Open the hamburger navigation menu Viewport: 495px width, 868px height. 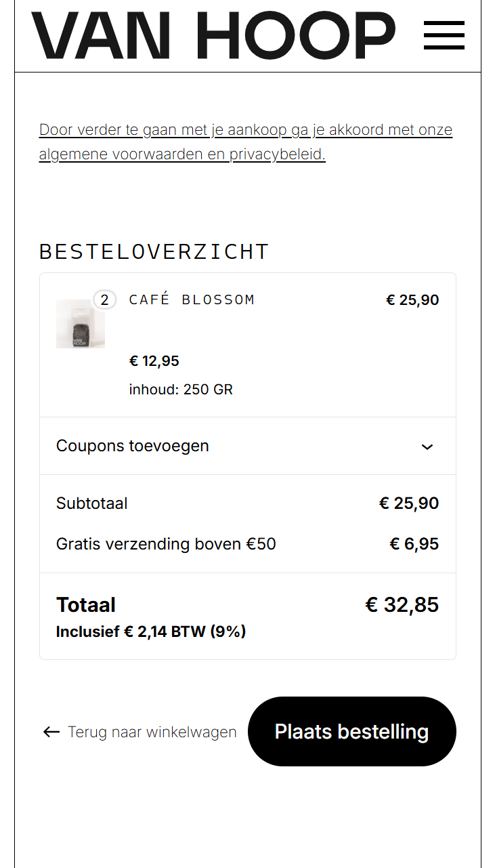point(444,35)
